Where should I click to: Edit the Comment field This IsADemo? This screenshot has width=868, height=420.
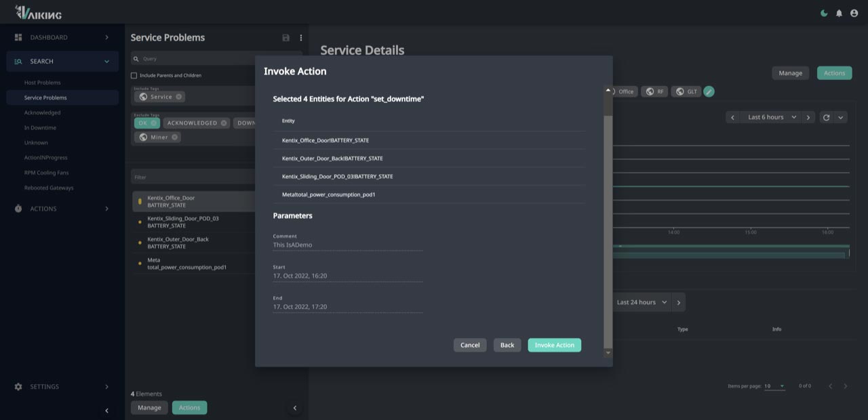(348, 245)
